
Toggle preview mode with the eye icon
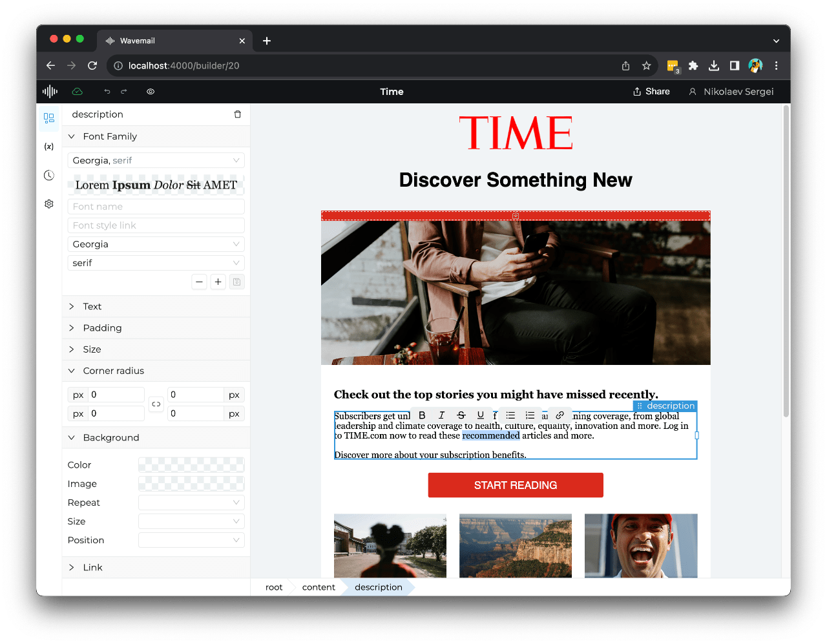[x=151, y=92]
